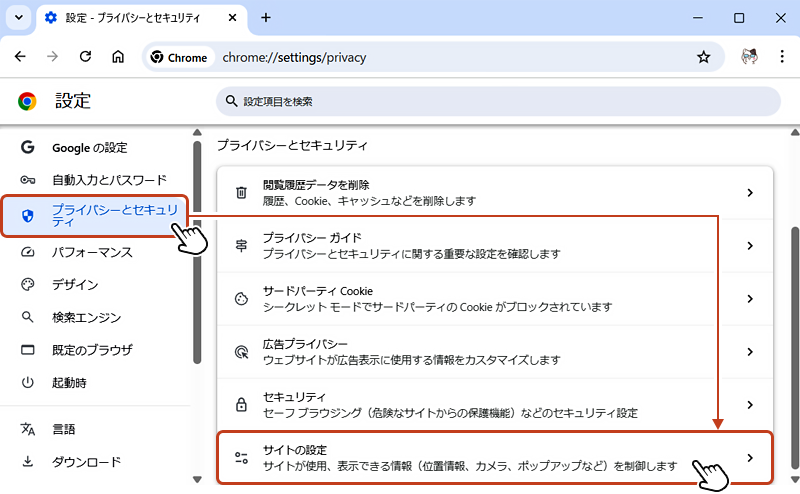800x494 pixels.
Task: Open サードパーティ Cookie row
Action: pyautogui.click(x=495, y=299)
